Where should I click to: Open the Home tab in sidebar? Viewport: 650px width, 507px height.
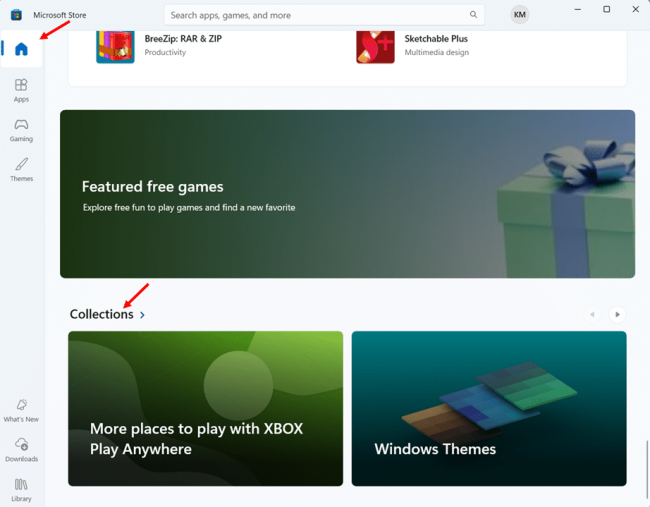pyautogui.click(x=21, y=49)
